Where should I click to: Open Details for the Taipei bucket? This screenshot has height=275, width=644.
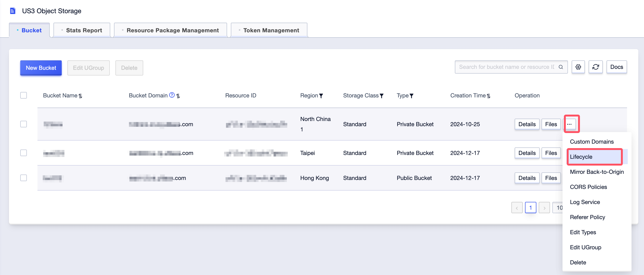(x=527, y=153)
